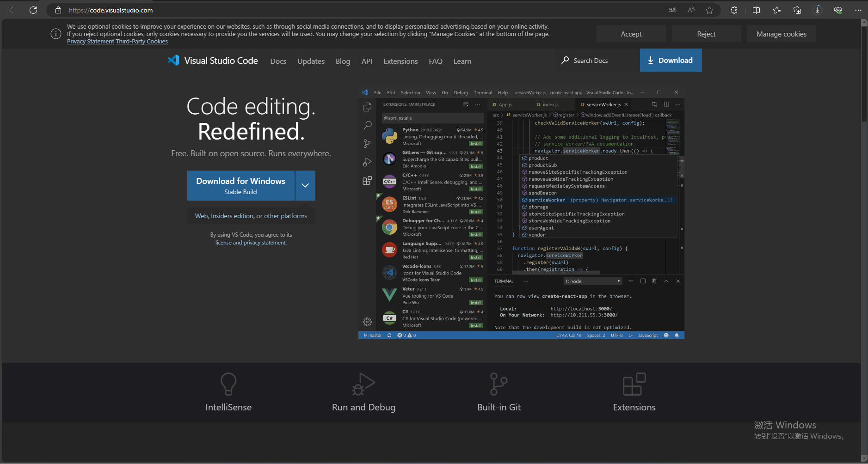868x464 pixels.
Task: Open the Third-Party Cookies link
Action: 142,42
